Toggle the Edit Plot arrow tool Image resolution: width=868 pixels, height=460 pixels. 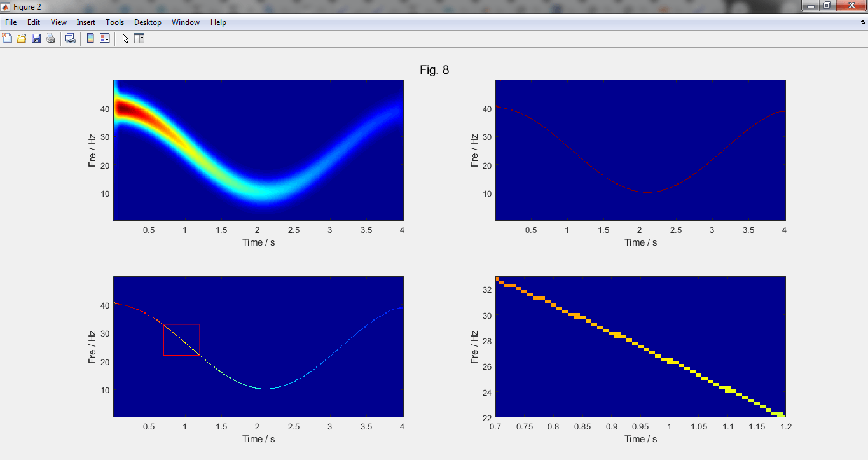click(125, 39)
